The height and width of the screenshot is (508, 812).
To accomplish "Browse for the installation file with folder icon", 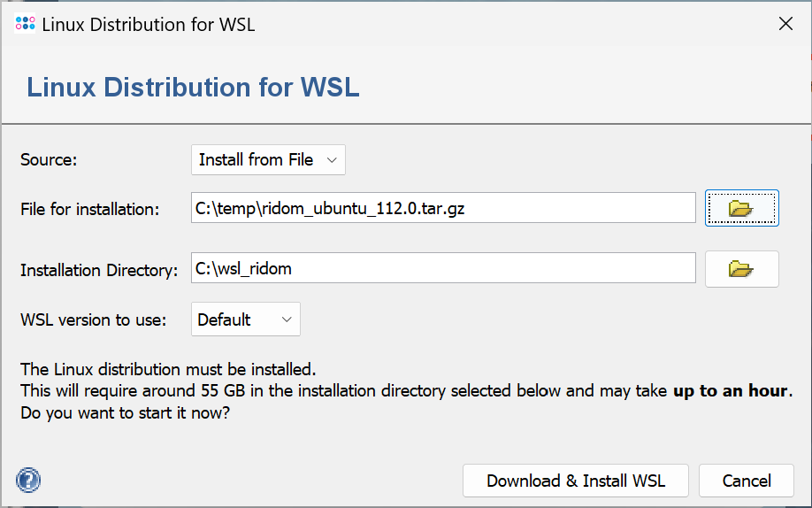I will click(741, 208).
